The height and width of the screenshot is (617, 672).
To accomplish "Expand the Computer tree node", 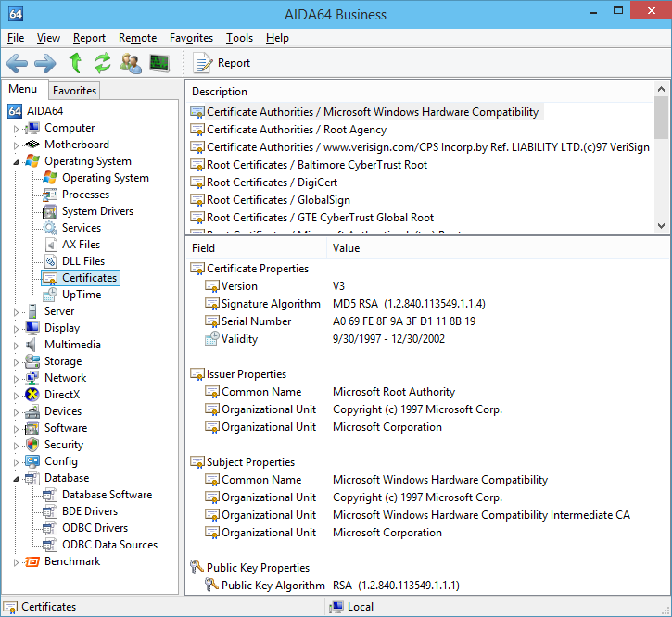I will point(16,129).
